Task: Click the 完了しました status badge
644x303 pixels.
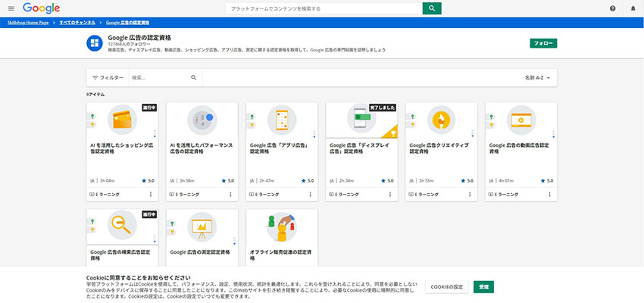Action: (x=383, y=108)
